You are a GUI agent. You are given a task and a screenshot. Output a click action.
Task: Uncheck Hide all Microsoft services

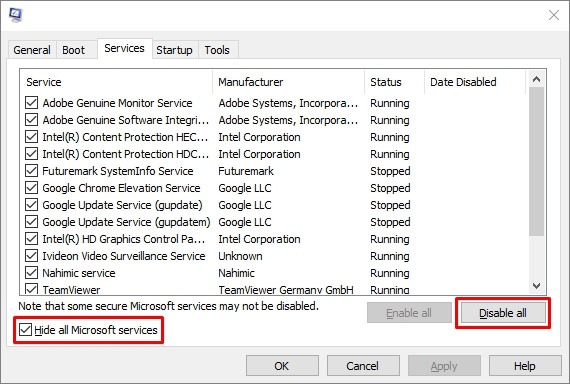pos(25,330)
